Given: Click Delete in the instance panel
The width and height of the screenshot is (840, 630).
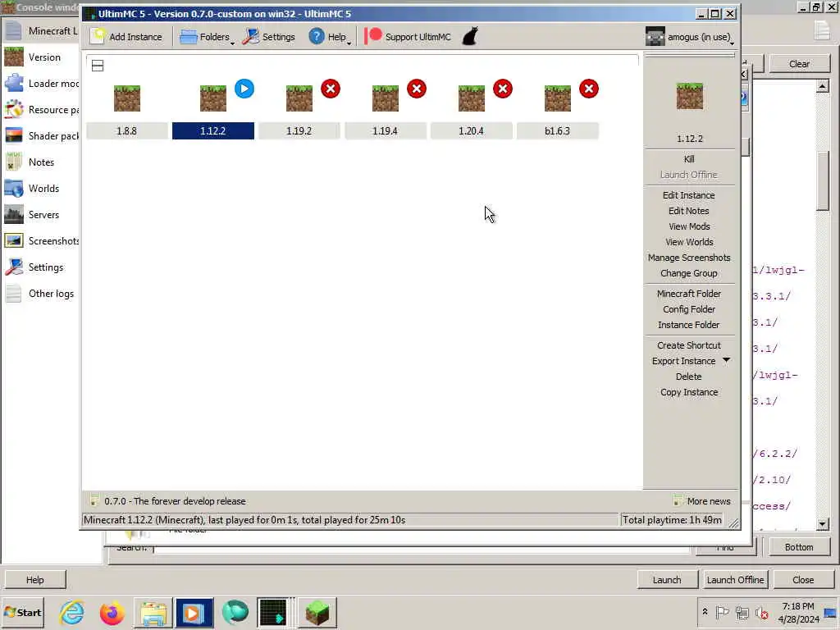Looking at the screenshot, I should pyautogui.click(x=689, y=376).
